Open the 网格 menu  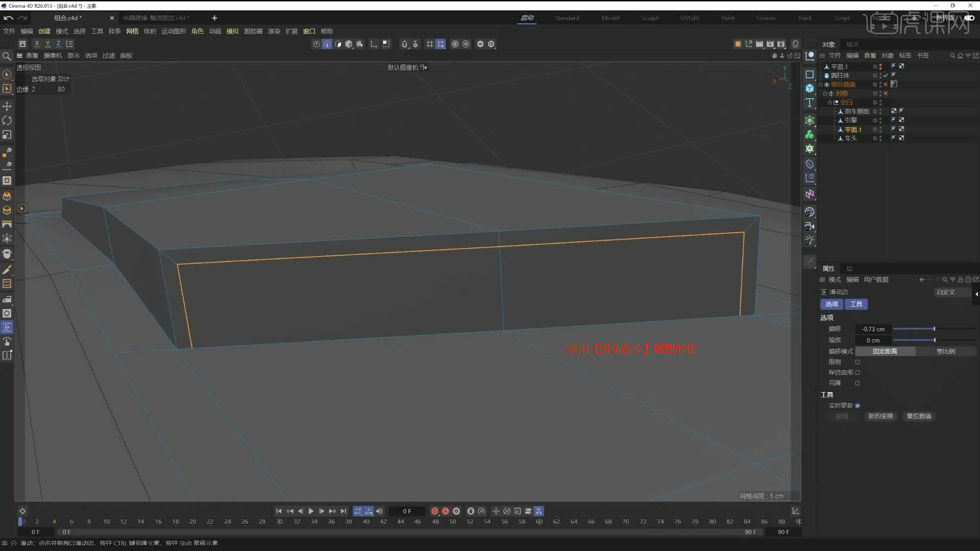[132, 31]
